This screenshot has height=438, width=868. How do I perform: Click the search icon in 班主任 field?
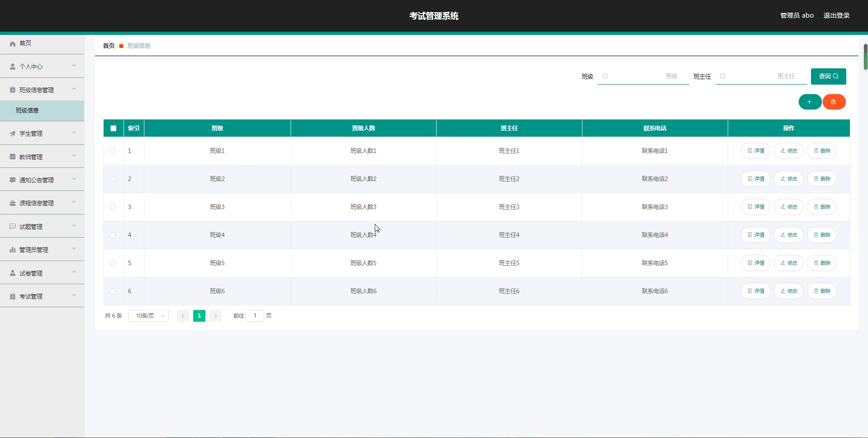(723, 76)
